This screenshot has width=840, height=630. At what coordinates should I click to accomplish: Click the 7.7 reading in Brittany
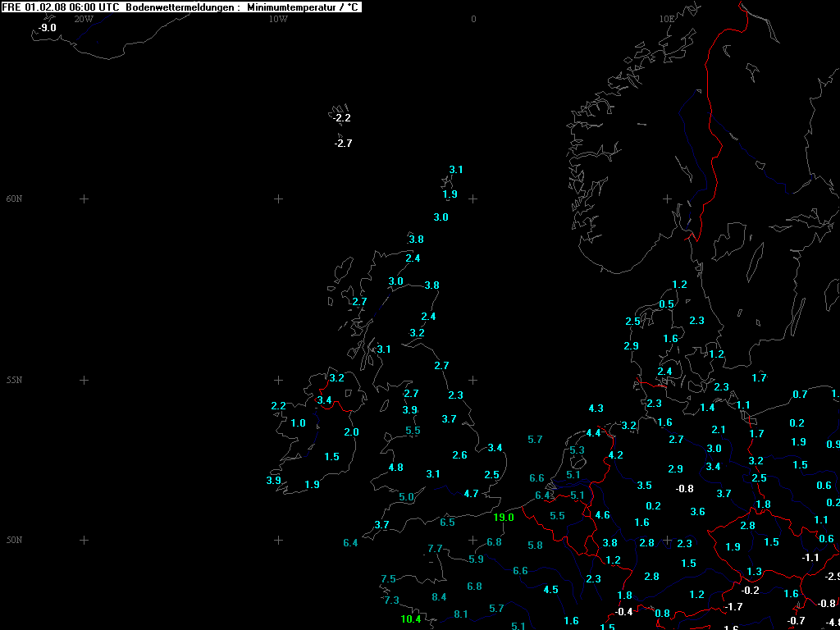[x=435, y=549]
